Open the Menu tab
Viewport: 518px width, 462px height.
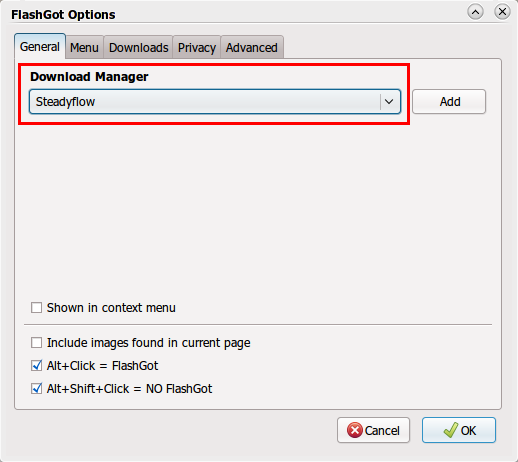click(84, 47)
